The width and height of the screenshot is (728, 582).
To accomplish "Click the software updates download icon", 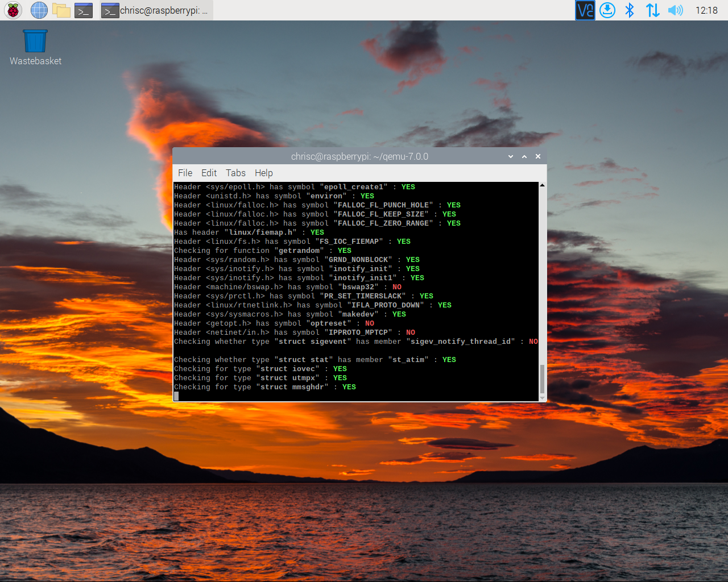I will 607,10.
